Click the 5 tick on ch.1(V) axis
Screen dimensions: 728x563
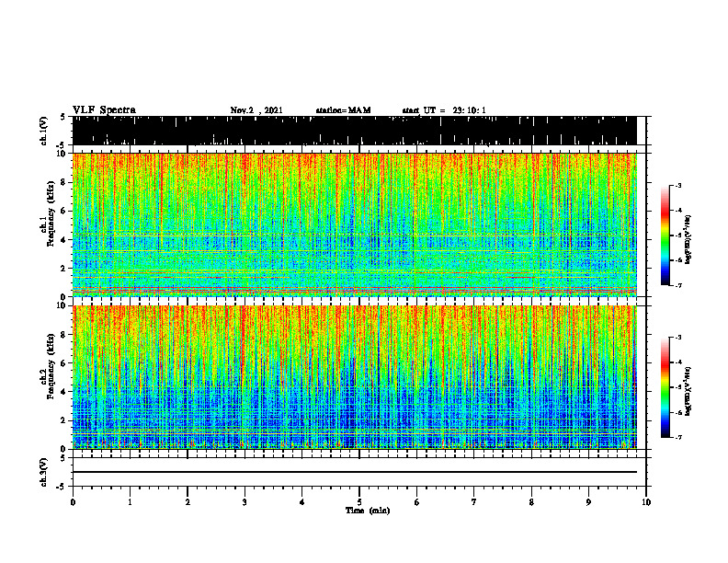[63, 117]
